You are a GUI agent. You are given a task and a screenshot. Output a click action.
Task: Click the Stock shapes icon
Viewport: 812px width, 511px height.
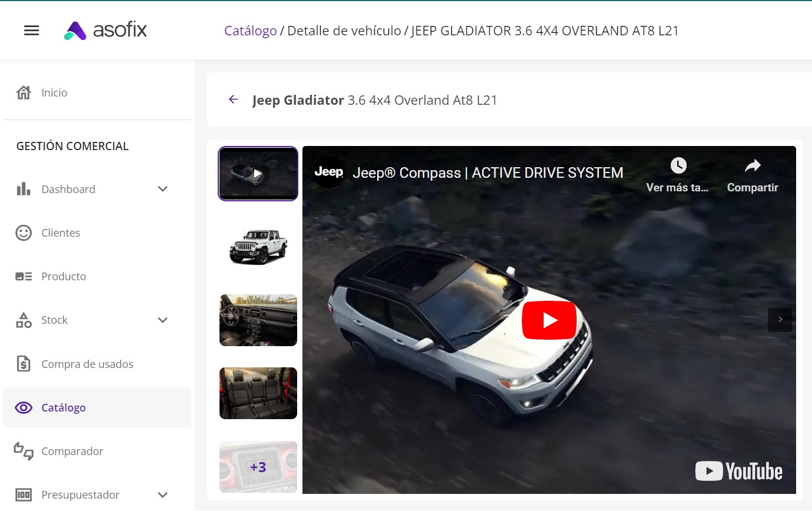24,320
